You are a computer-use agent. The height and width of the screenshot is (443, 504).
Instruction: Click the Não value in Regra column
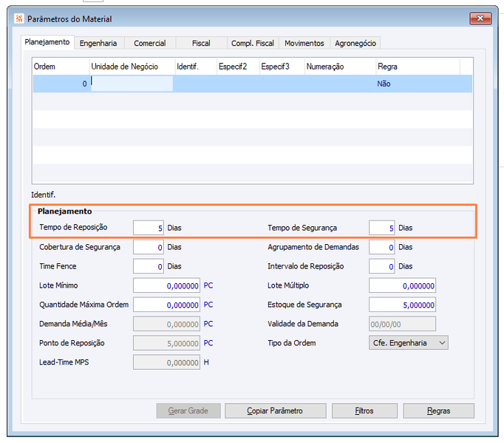384,84
